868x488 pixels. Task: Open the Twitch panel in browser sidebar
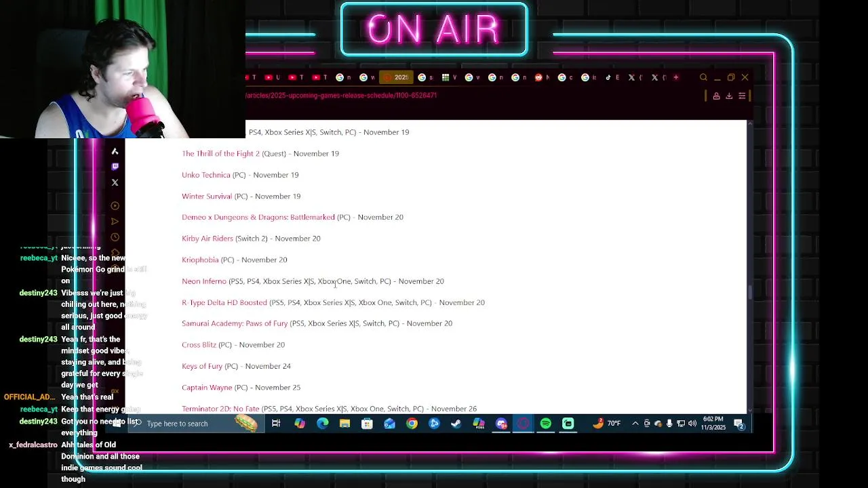(x=115, y=167)
